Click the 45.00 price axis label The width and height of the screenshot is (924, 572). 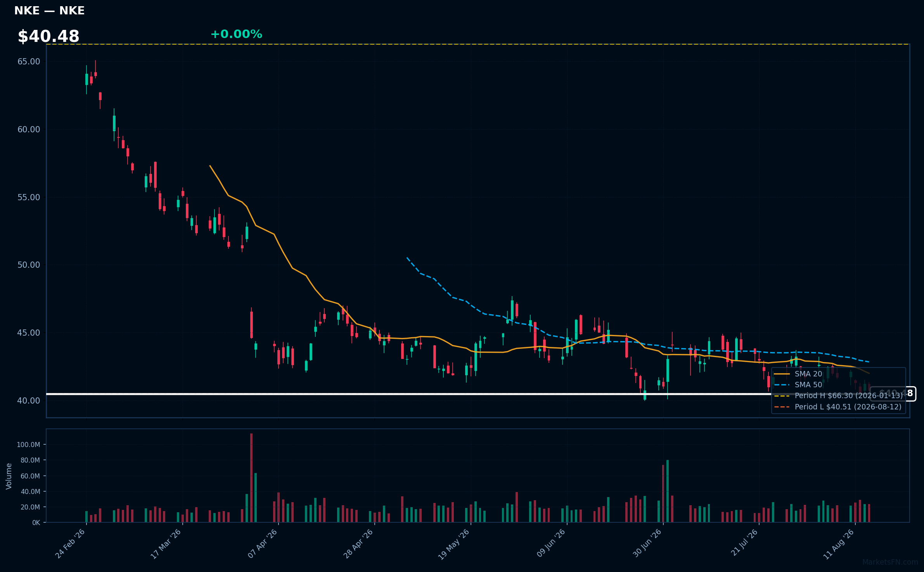click(29, 333)
